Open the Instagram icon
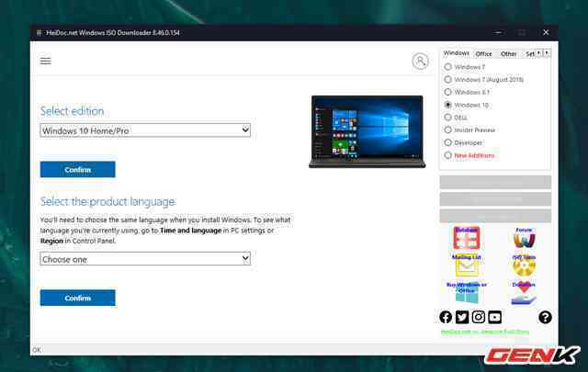This screenshot has width=588, height=372. coord(479,317)
